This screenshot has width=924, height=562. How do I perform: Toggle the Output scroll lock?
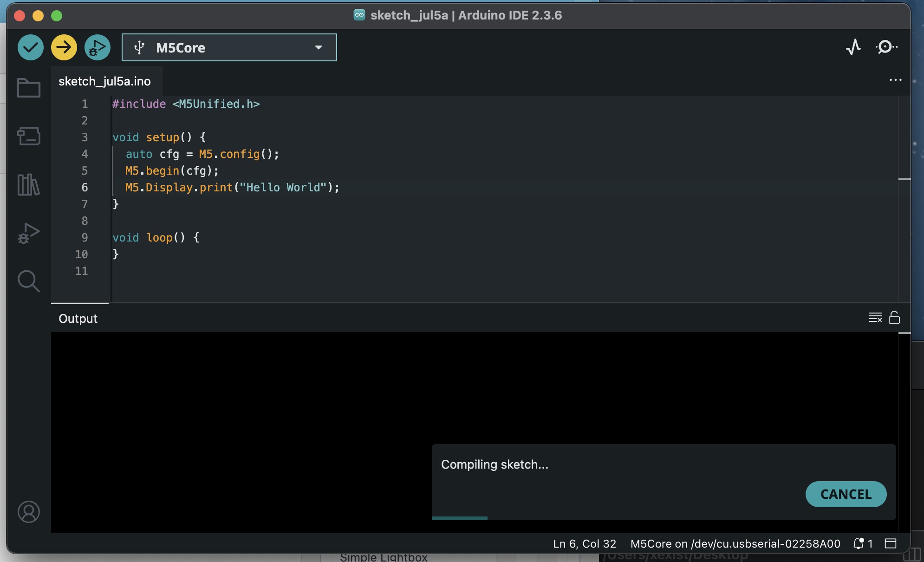tap(894, 318)
